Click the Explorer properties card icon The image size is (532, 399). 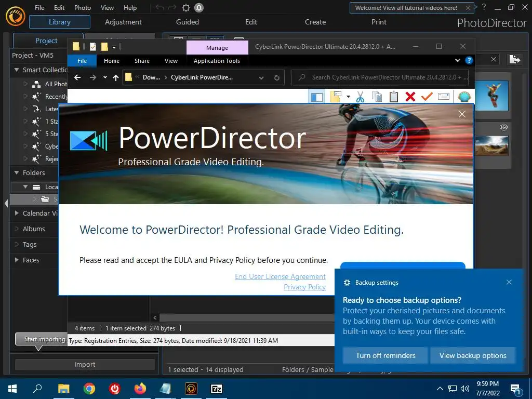click(444, 97)
